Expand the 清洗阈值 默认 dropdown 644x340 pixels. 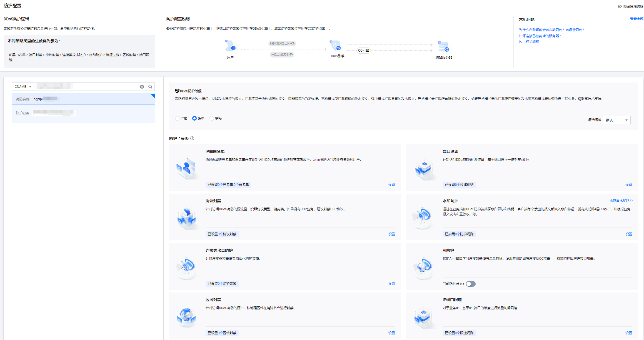pos(616,120)
